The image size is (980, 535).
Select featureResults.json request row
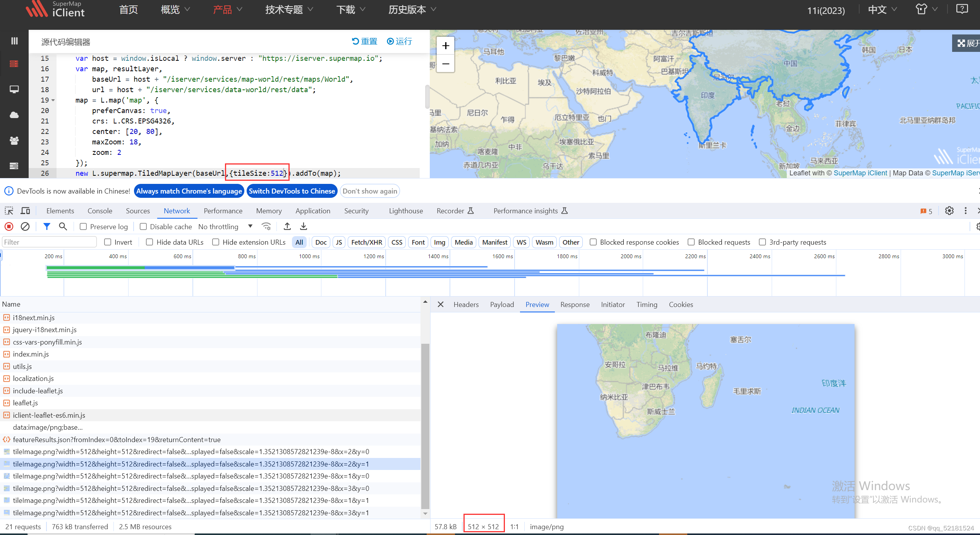point(210,439)
